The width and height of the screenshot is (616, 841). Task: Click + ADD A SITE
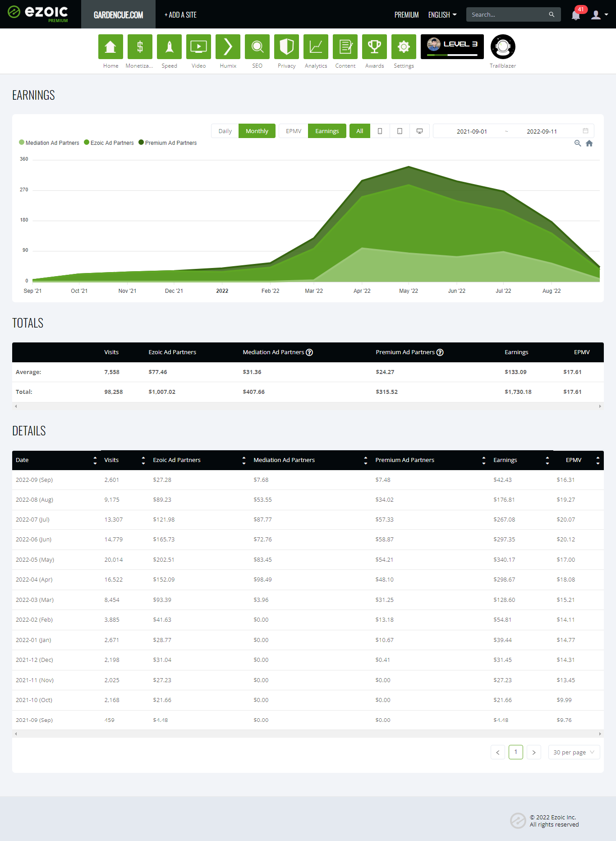[x=180, y=15]
